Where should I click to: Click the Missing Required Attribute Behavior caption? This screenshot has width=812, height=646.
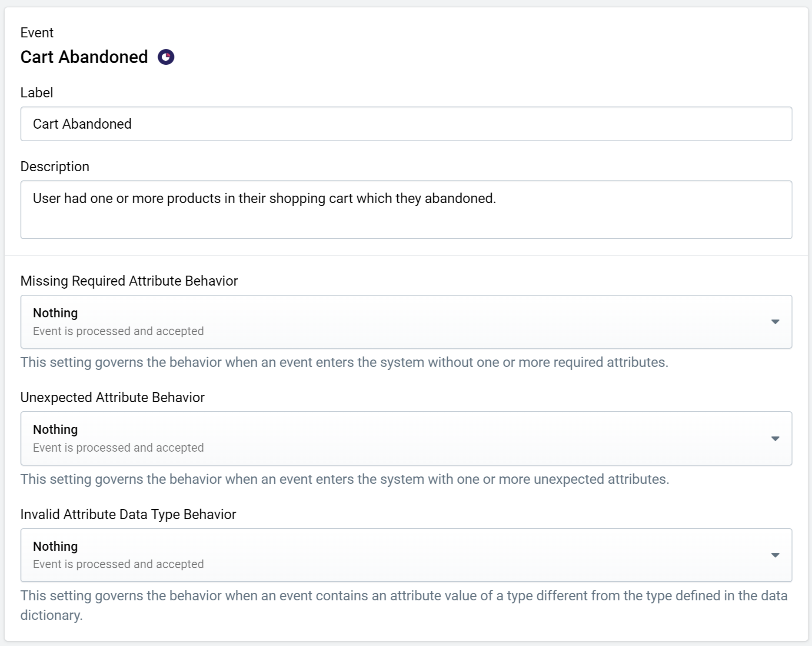pos(129,281)
